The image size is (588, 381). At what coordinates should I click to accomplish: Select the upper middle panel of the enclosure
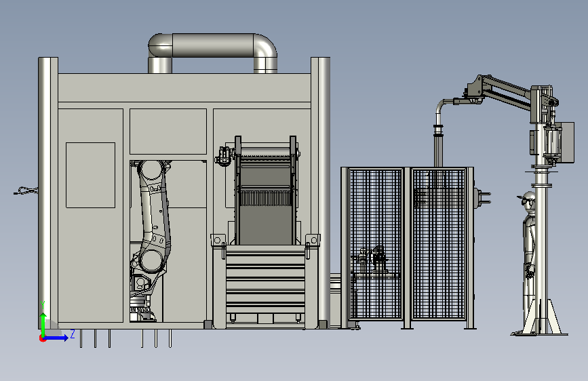(168, 132)
